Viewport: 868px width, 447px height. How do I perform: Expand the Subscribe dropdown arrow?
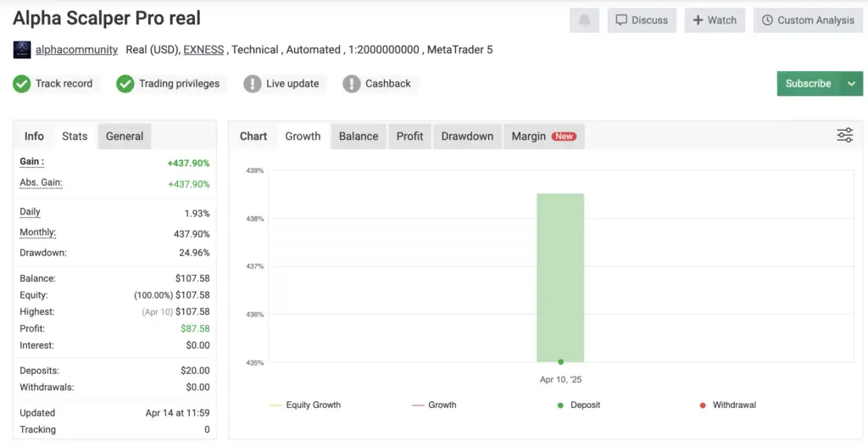[851, 84]
